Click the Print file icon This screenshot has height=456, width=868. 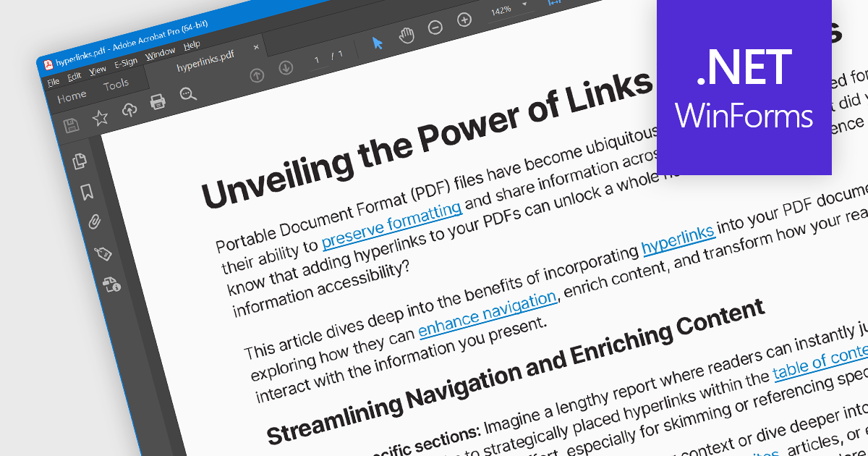click(158, 101)
